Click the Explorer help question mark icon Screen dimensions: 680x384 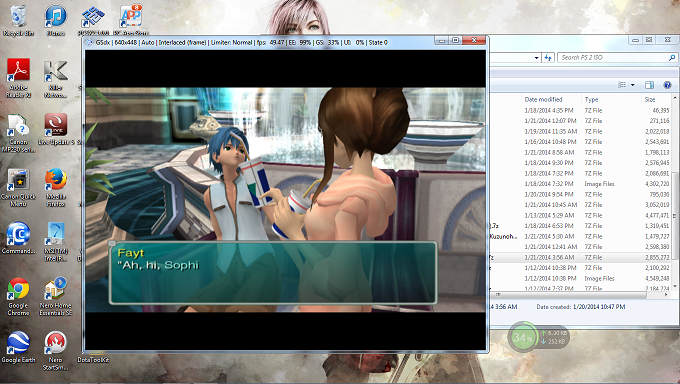tap(667, 85)
